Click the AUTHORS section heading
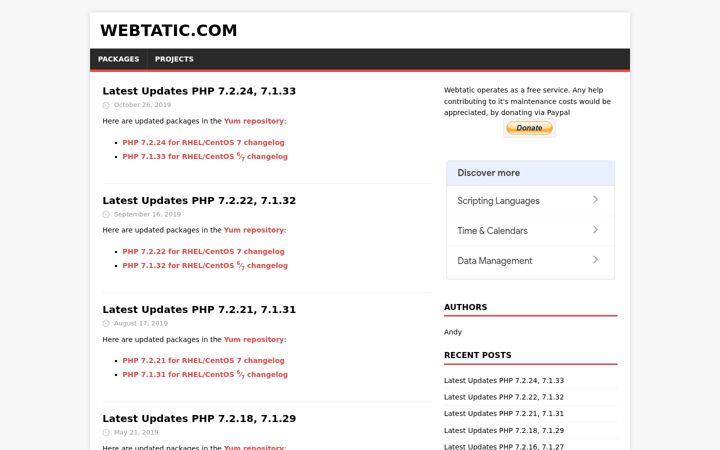Screen dimensions: 720x450 click(x=465, y=307)
